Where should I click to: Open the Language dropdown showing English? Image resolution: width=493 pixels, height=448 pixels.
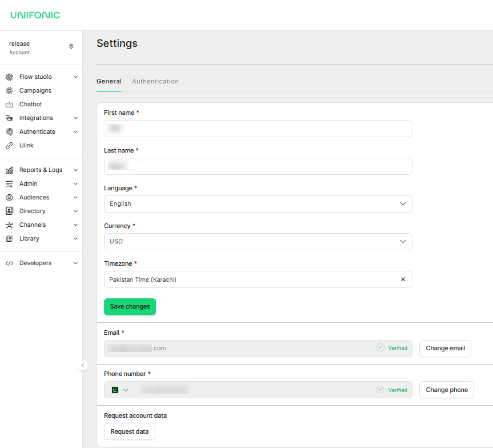click(258, 204)
